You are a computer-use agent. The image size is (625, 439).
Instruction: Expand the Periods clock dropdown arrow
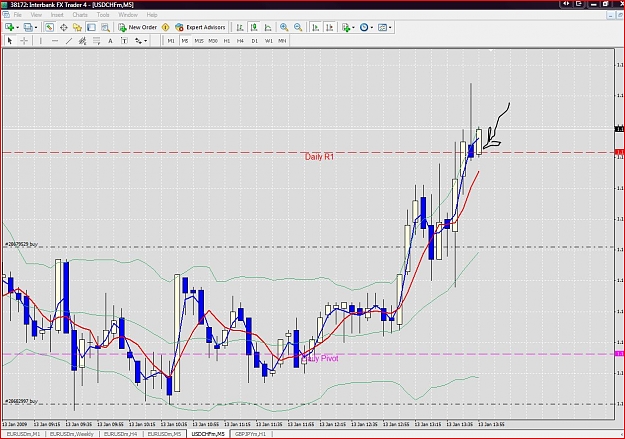tap(371, 28)
